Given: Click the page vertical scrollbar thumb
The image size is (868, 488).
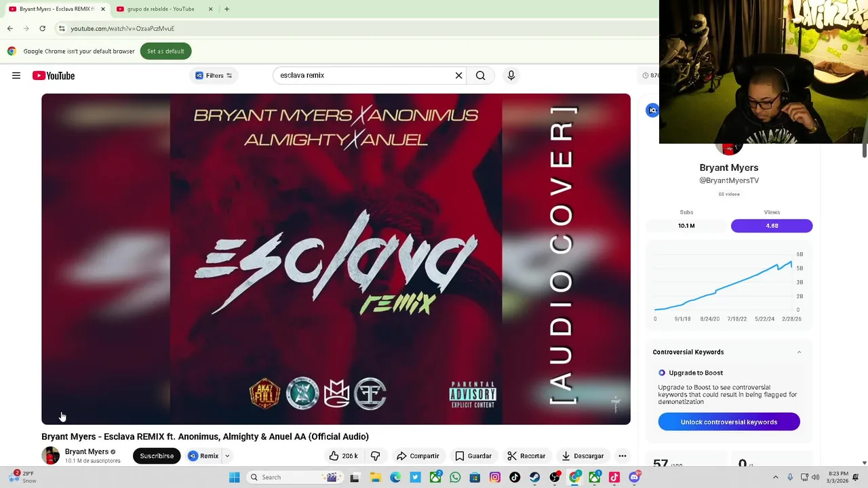Looking at the screenshot, I should point(865,150).
